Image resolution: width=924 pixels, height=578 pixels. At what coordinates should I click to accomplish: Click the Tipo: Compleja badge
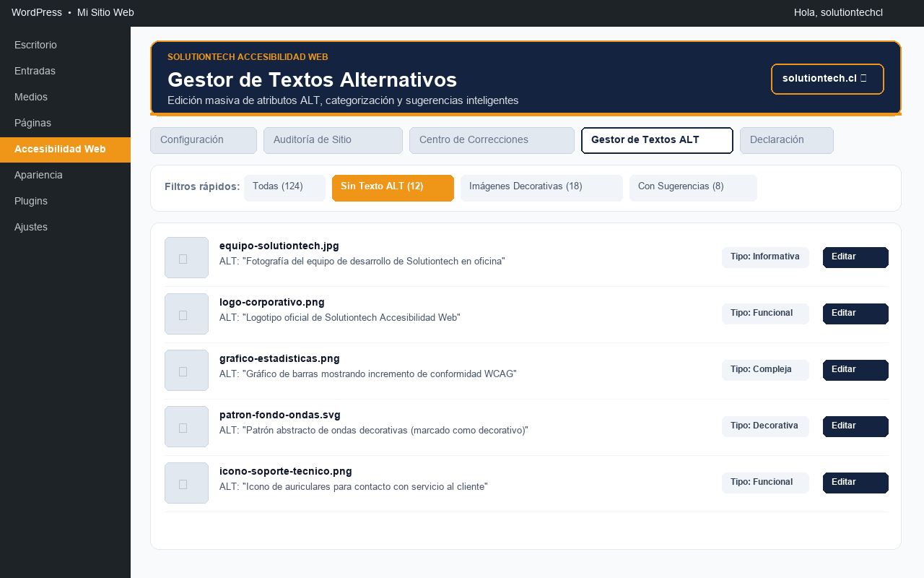pos(765,370)
